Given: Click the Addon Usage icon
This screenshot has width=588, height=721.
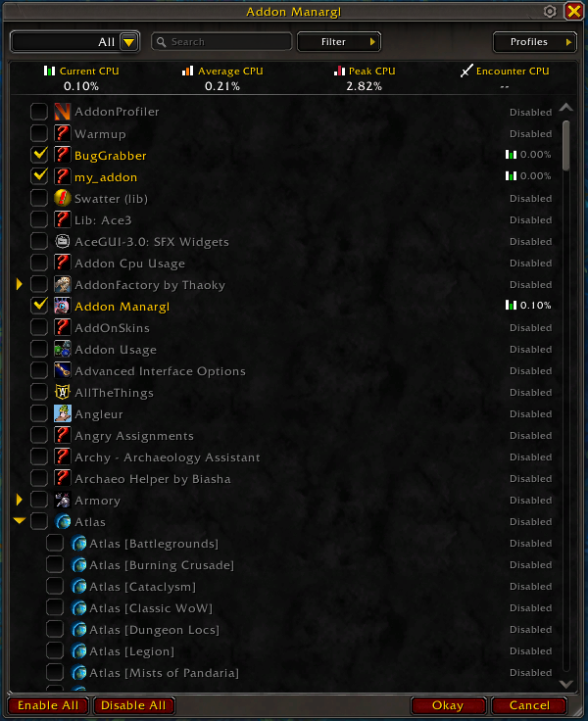Looking at the screenshot, I should [x=62, y=349].
